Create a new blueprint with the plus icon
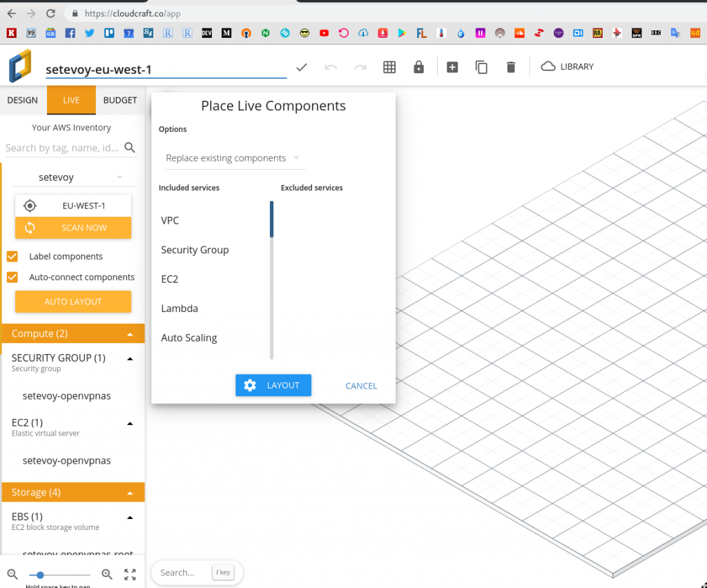The image size is (707, 588). click(x=452, y=66)
